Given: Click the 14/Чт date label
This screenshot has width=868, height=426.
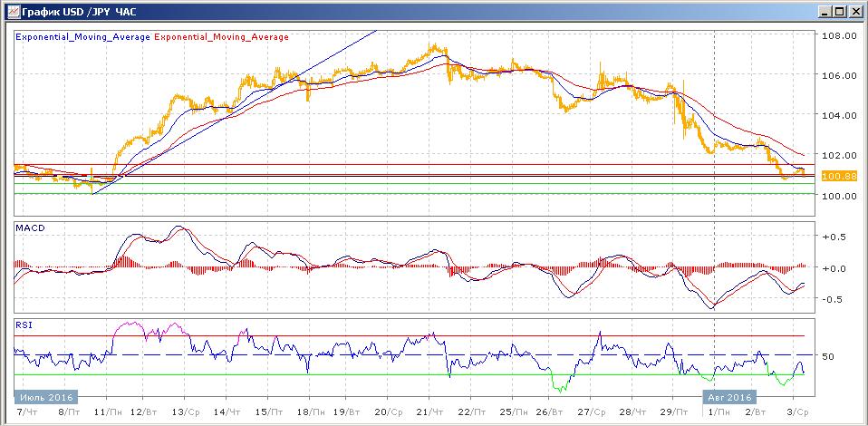Looking at the screenshot, I should click(x=228, y=412).
